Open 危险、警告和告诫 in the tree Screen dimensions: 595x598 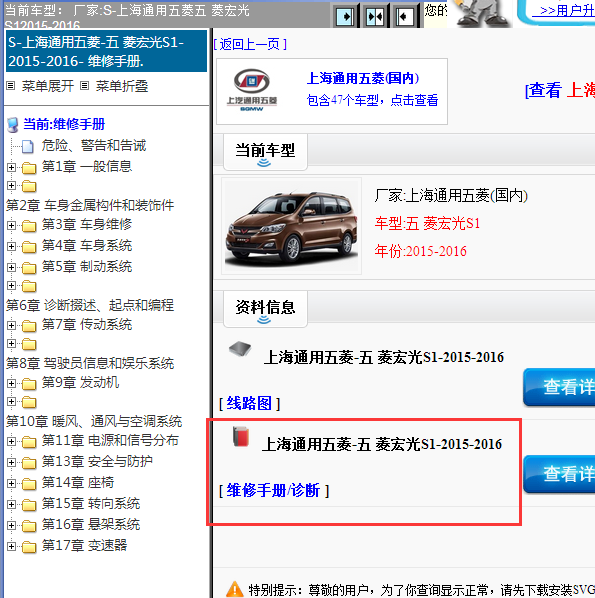(94, 145)
